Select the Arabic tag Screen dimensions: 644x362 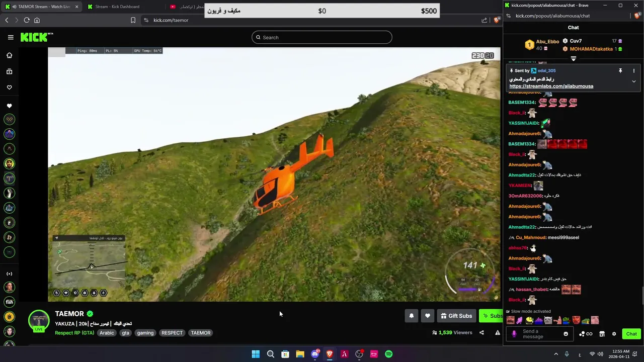[107, 333]
